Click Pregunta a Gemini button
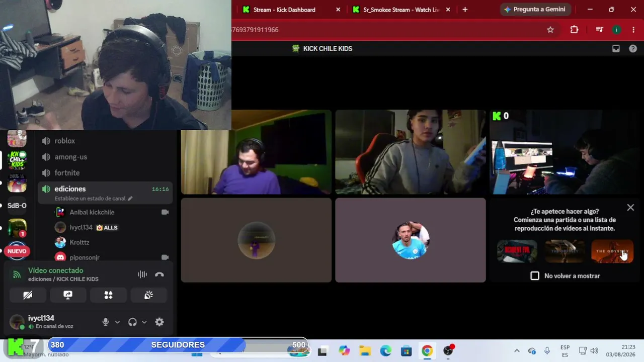644x362 pixels. (534, 10)
